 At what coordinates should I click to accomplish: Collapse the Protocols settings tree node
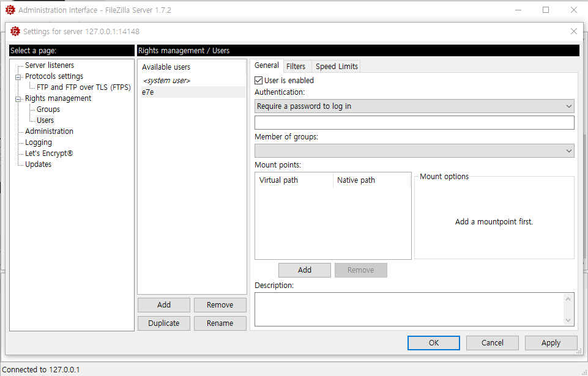(x=18, y=77)
